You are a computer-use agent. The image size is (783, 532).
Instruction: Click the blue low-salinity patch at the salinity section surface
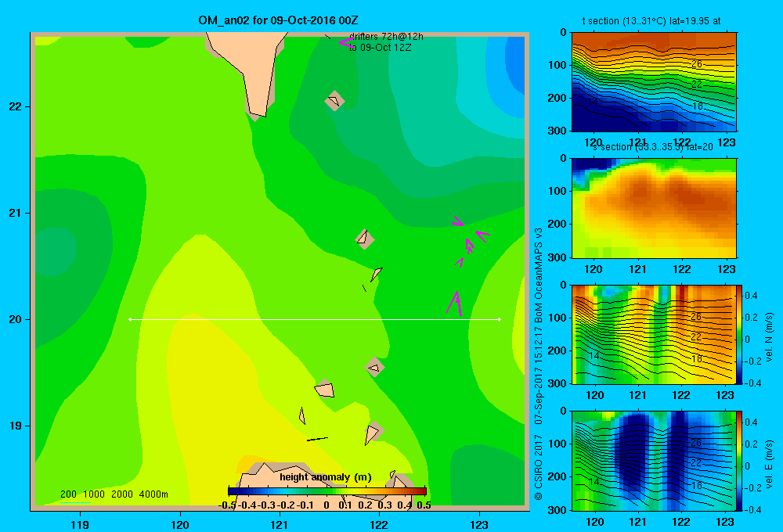(592, 165)
